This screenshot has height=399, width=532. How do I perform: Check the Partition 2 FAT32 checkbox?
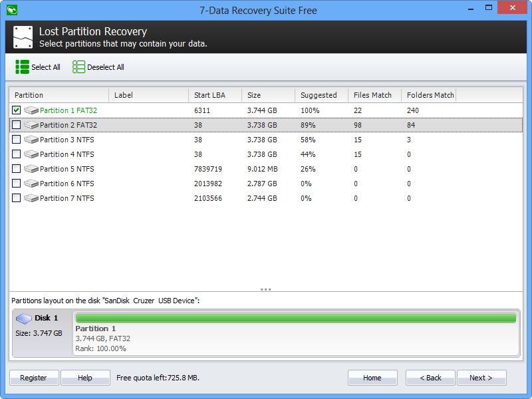[x=17, y=125]
